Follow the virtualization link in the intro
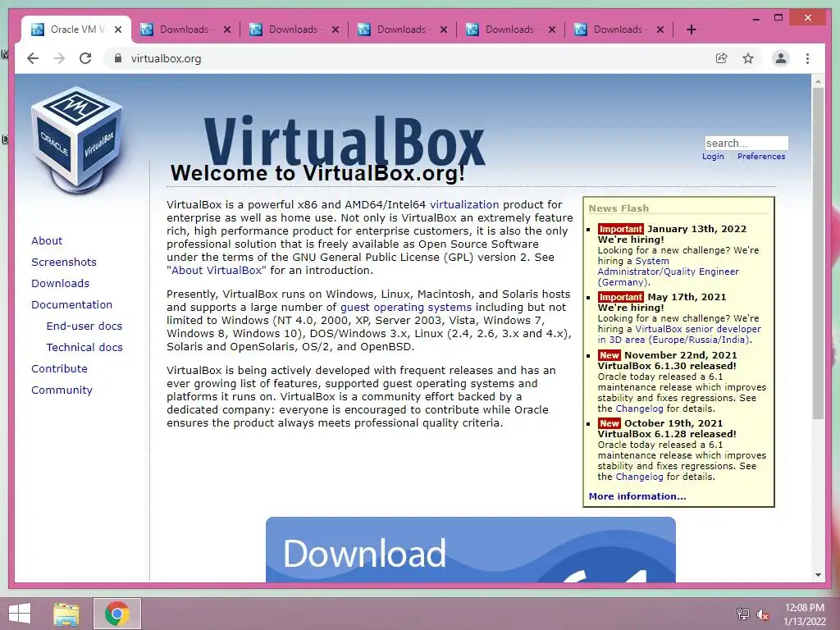This screenshot has width=840, height=630. [x=464, y=204]
